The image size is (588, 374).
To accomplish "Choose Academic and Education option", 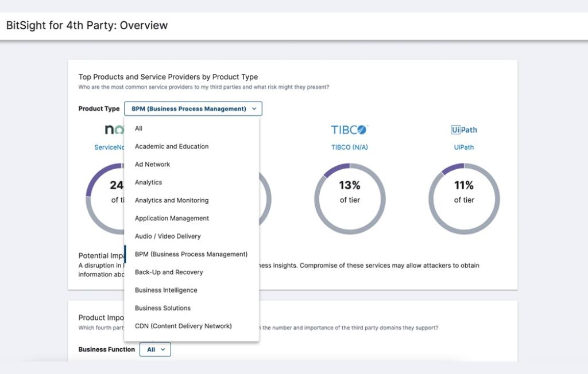I will coord(172,146).
